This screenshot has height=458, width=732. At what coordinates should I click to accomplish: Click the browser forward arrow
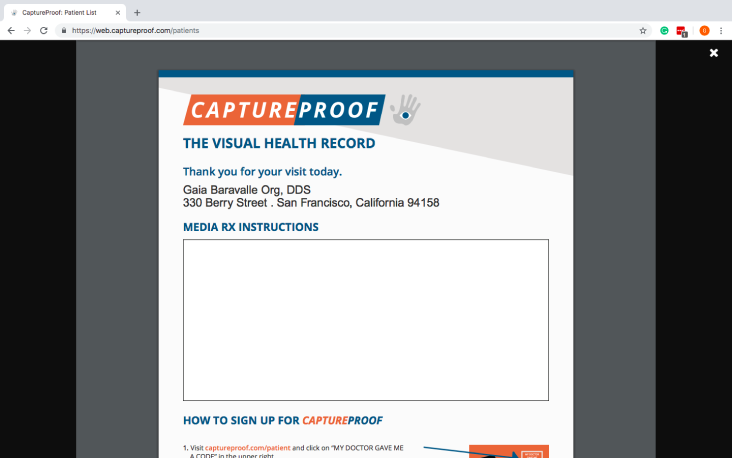(x=28, y=30)
